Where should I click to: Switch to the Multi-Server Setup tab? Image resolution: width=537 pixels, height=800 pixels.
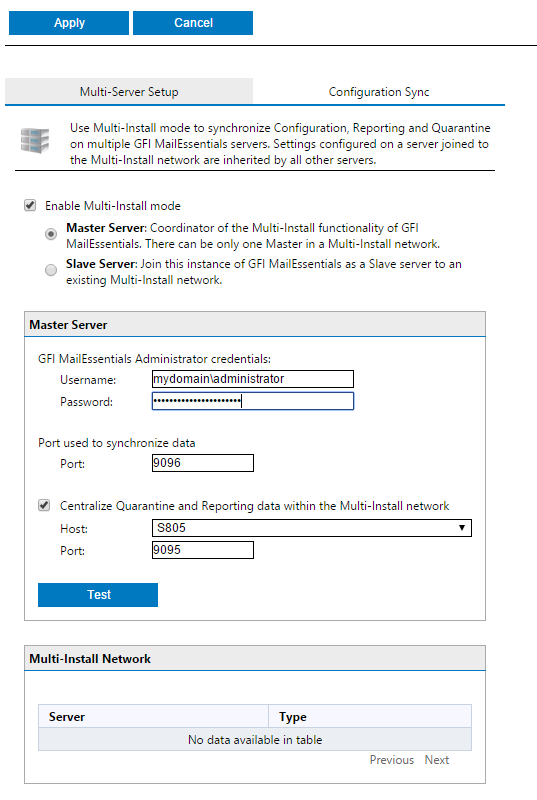click(x=129, y=92)
